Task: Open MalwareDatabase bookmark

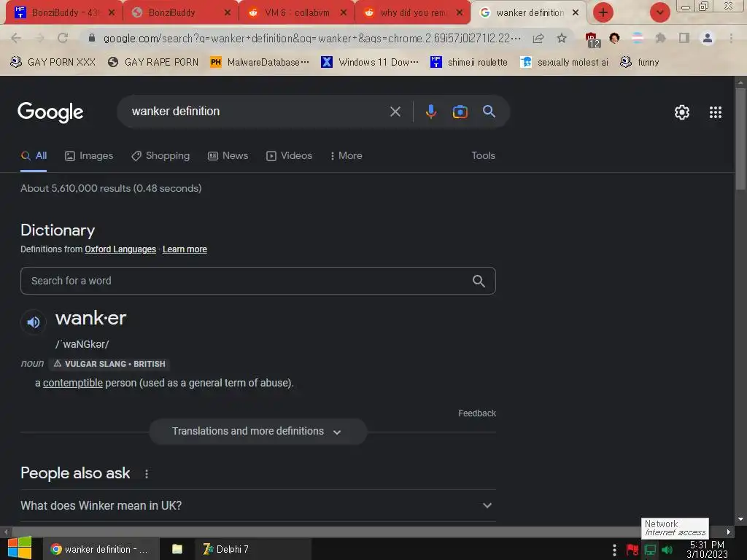Action: click(260, 63)
